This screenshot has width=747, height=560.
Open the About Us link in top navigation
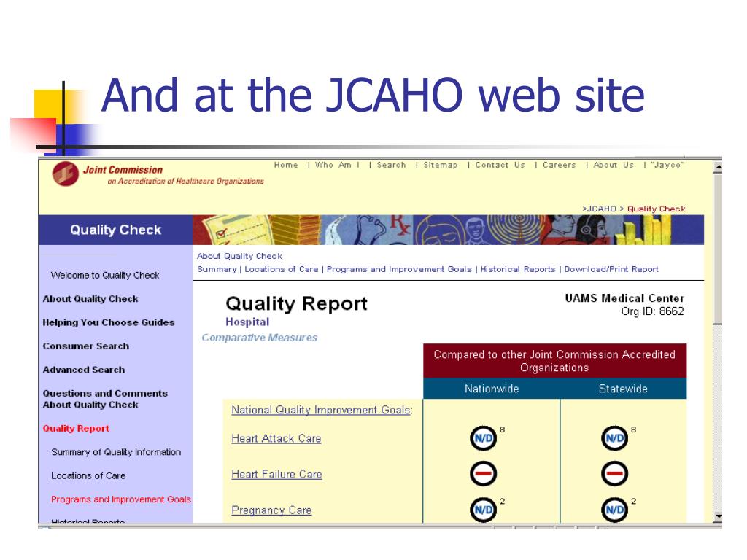pos(614,165)
